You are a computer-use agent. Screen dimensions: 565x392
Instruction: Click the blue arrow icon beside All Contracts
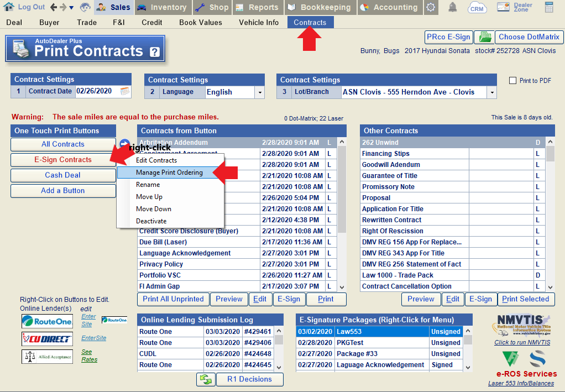point(124,143)
